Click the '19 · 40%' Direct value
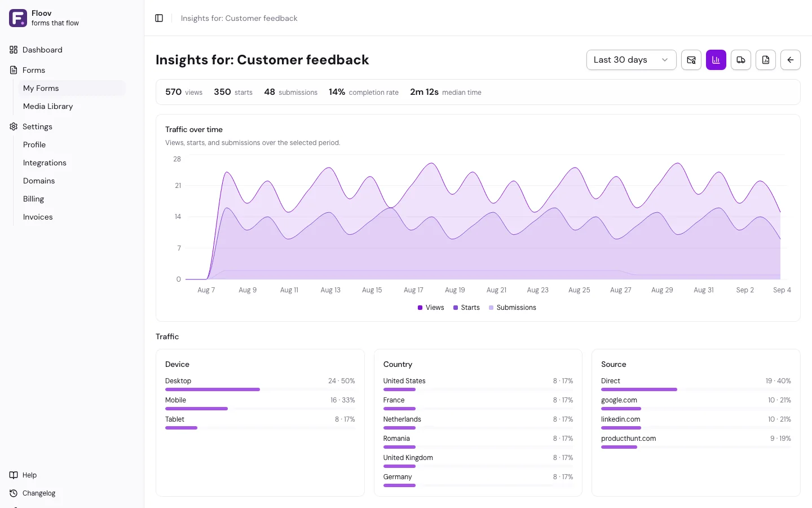 pos(778,381)
